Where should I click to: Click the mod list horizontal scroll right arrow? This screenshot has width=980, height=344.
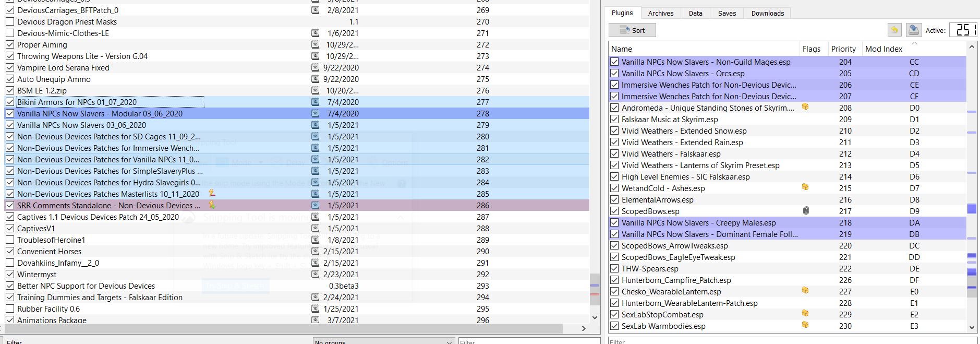click(584, 328)
